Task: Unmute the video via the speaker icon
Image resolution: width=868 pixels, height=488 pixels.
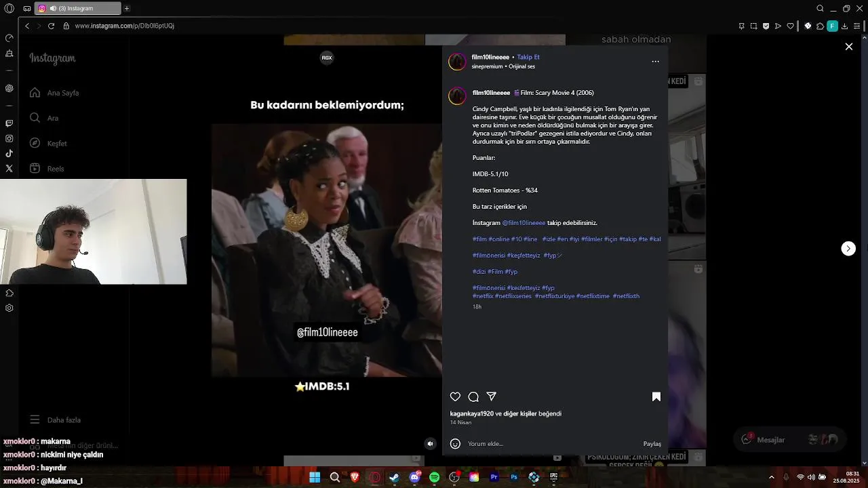Action: [x=430, y=444]
